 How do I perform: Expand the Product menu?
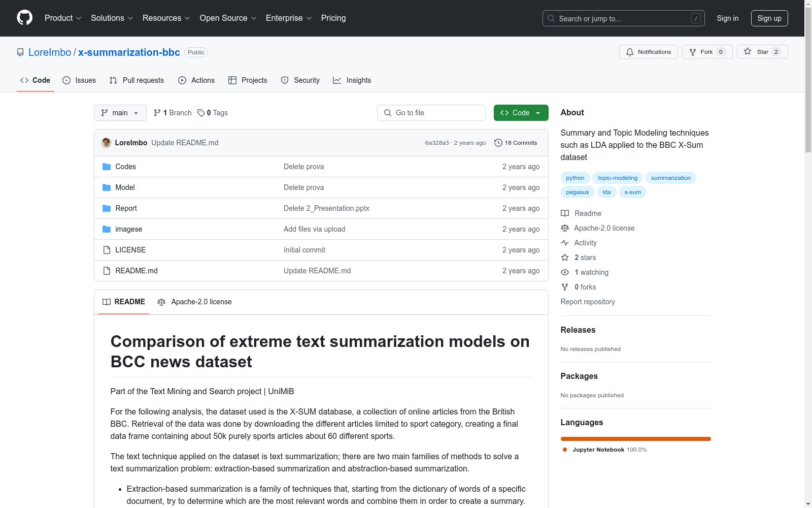point(63,18)
